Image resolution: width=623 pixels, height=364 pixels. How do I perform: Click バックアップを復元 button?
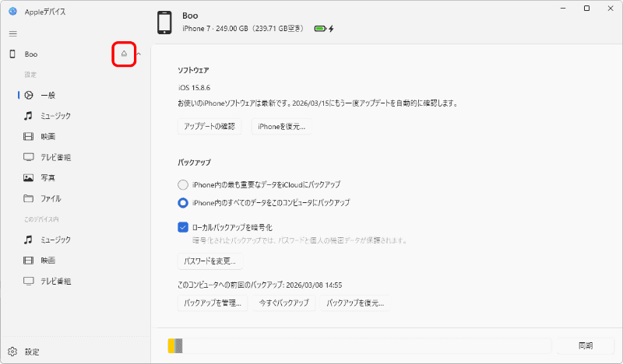pyautogui.click(x=355, y=303)
